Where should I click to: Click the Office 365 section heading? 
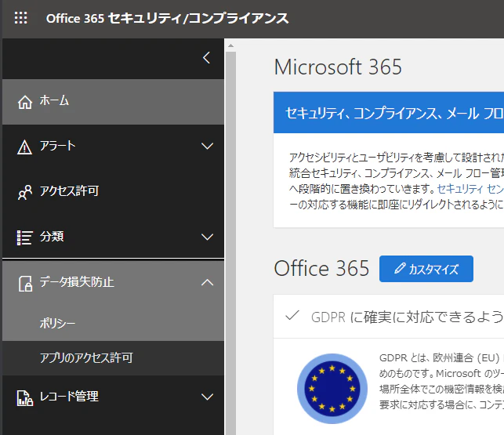click(321, 269)
